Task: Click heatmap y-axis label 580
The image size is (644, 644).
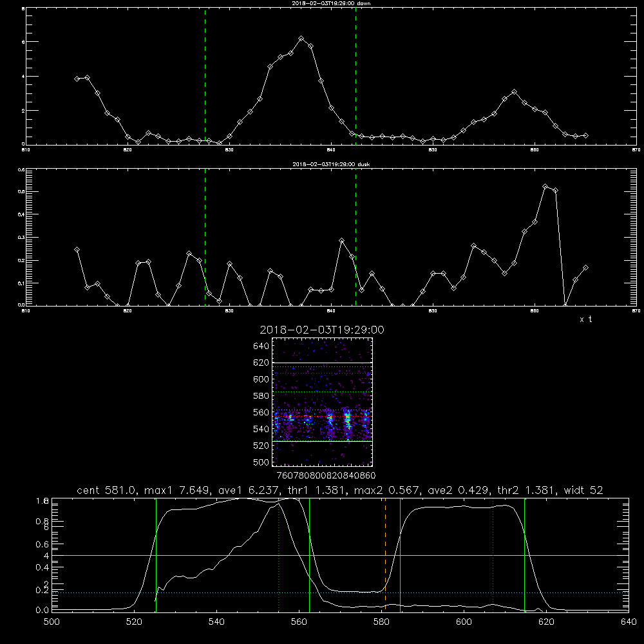Action: point(261,396)
